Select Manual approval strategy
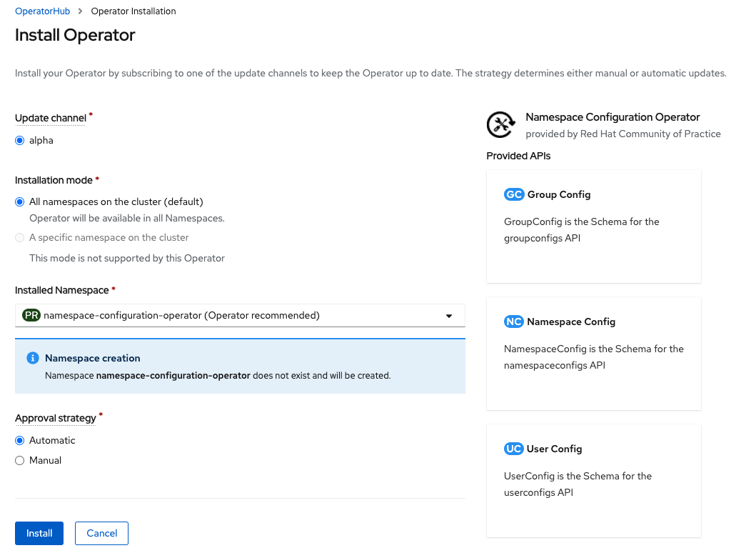Image resolution: width=756 pixels, height=558 pixels. tap(20, 461)
